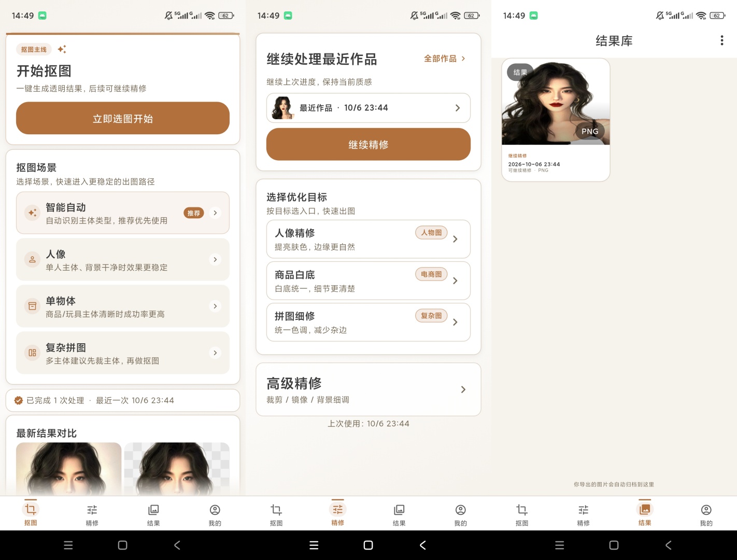Open 结果 gallery icon on the 开始抠图 screen
Screen dimensions: 737x560
pyautogui.click(x=153, y=510)
